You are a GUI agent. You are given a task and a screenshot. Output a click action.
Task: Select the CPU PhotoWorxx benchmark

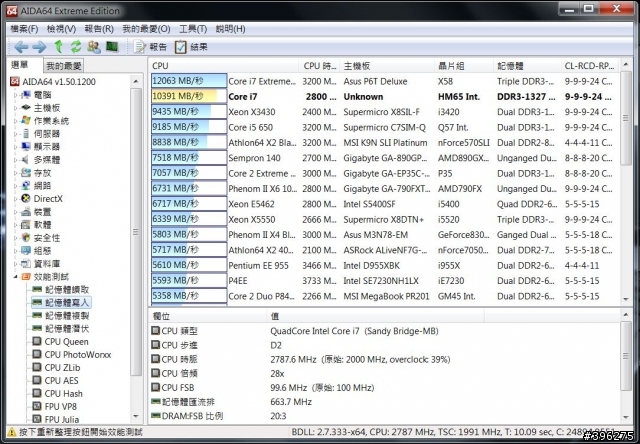(72, 355)
